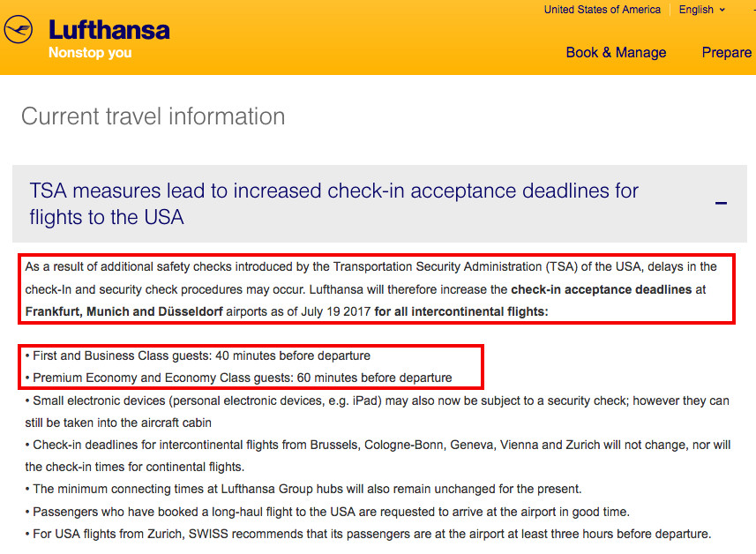The height and width of the screenshot is (554, 756).
Task: Collapse the TSA section using minus icon
Action: tap(721, 204)
